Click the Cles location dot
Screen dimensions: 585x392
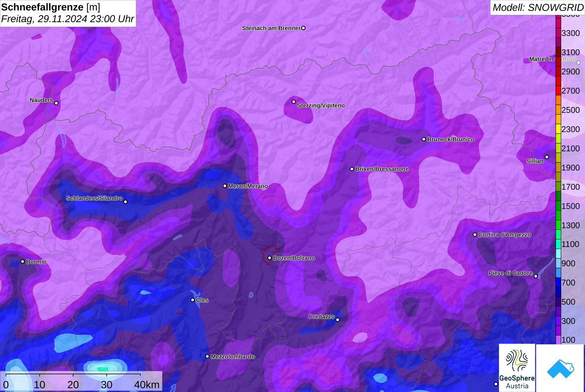193,300
